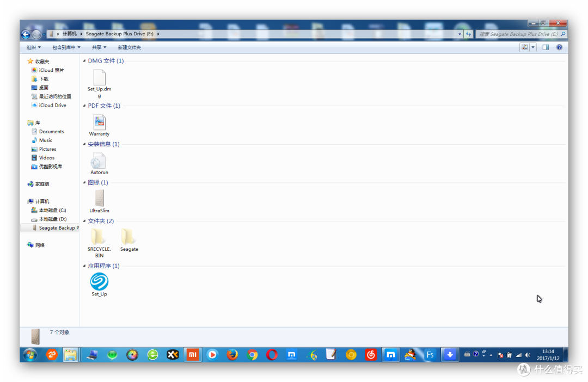Launch Firefox from the taskbar
Viewport: 588px width, 382px height.
[232, 355]
